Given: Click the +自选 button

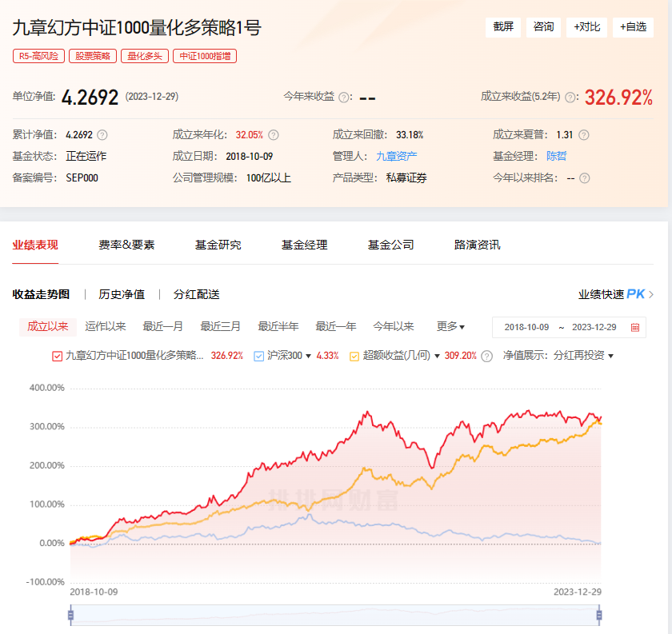Looking at the screenshot, I should coord(633,27).
